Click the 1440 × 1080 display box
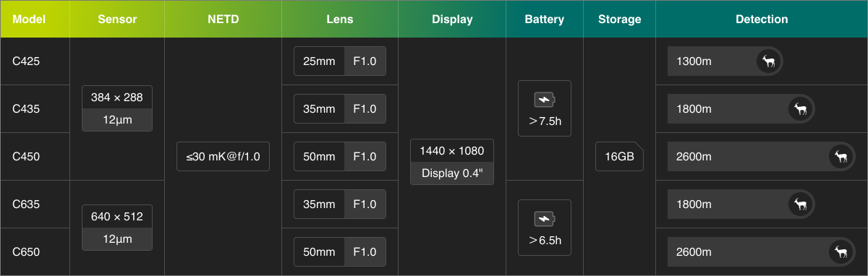 click(452, 162)
